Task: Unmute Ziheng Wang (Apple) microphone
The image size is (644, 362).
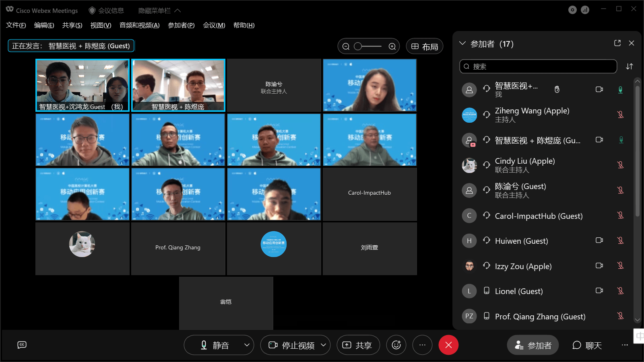Action: [621, 115]
